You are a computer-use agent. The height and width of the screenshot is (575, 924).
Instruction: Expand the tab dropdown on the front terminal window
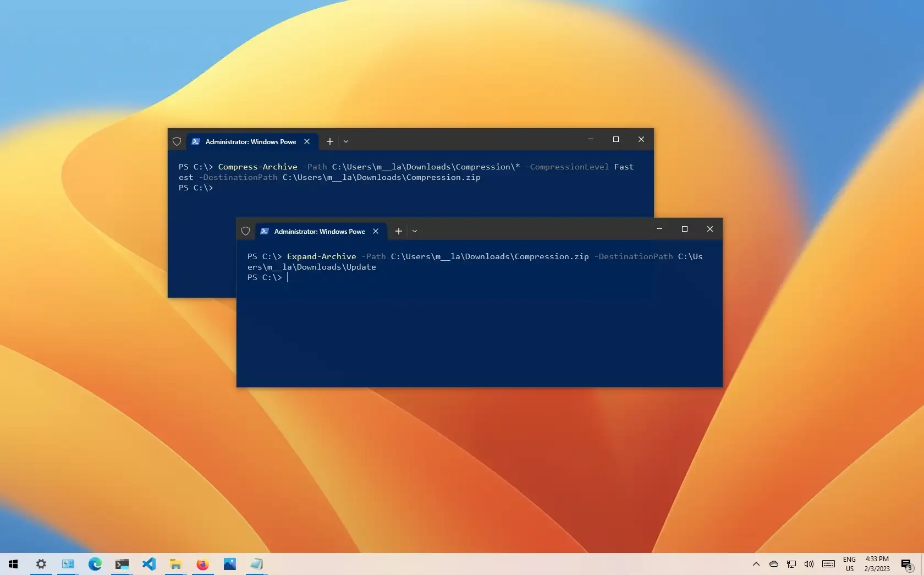click(415, 231)
